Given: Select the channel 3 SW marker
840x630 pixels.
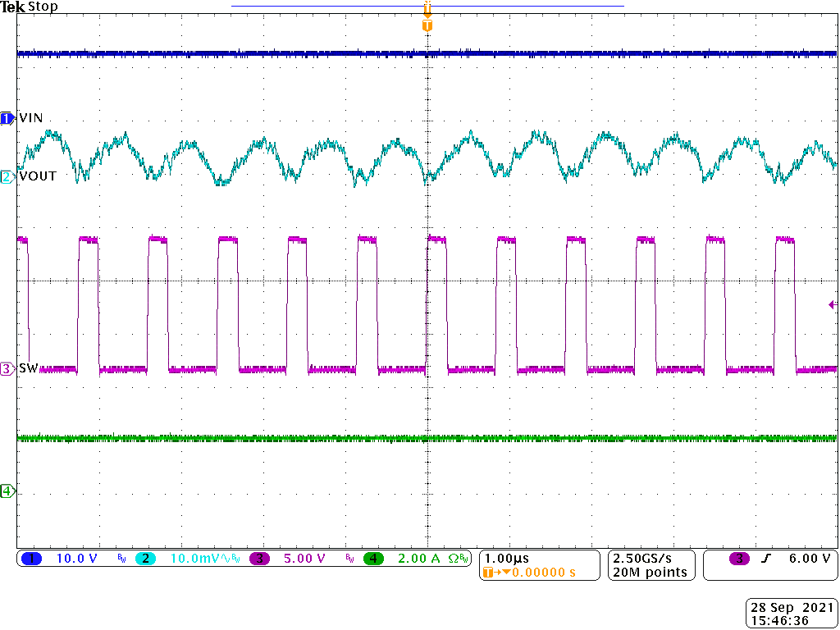Looking at the screenshot, I should pyautogui.click(x=7, y=369).
